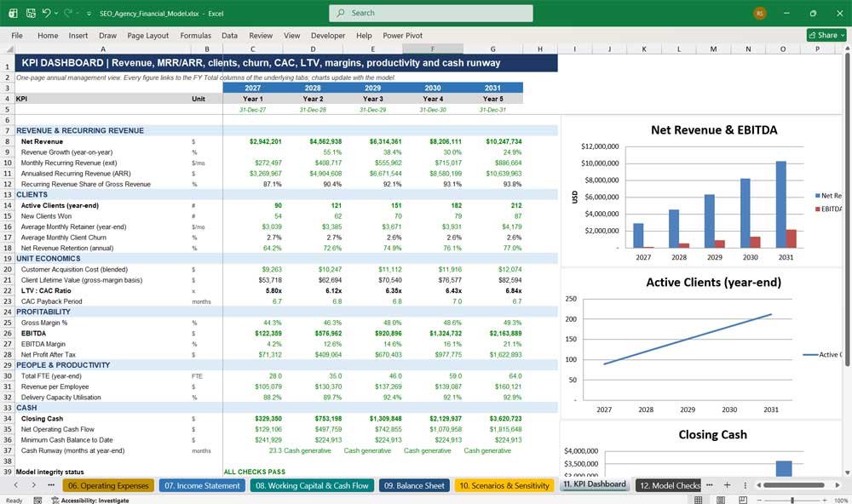The height and width of the screenshot is (504, 852).
Task: Open the Power Pivot ribbon tab
Action: coord(403,35)
